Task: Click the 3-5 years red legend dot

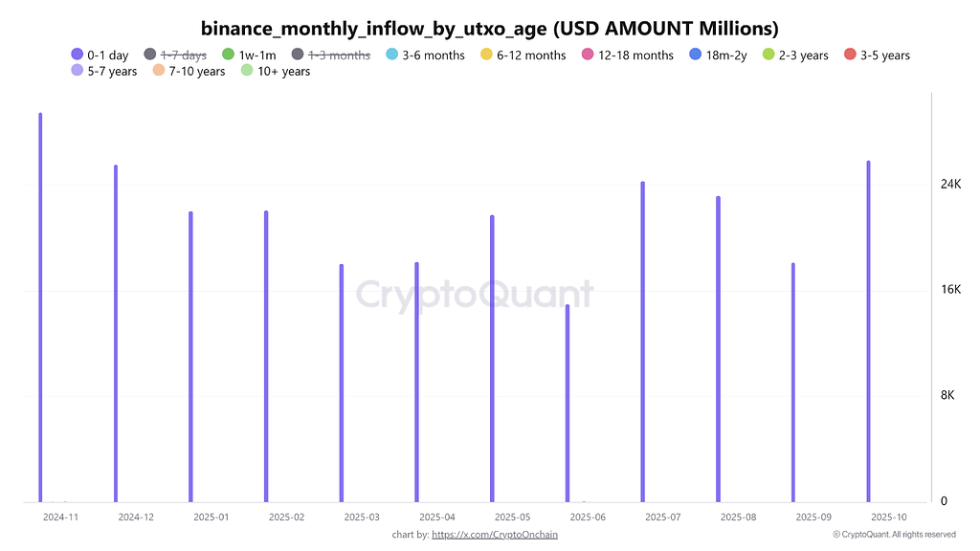Action: click(850, 55)
